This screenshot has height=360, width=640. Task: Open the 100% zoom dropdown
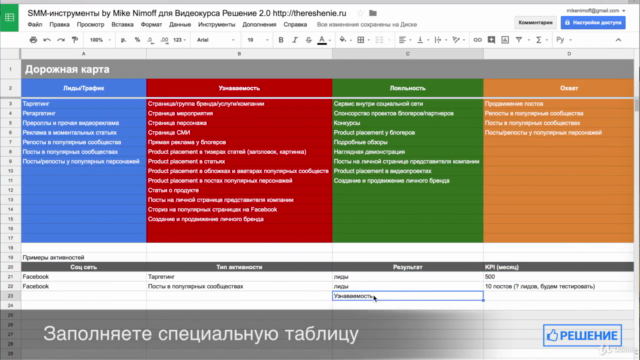100,40
